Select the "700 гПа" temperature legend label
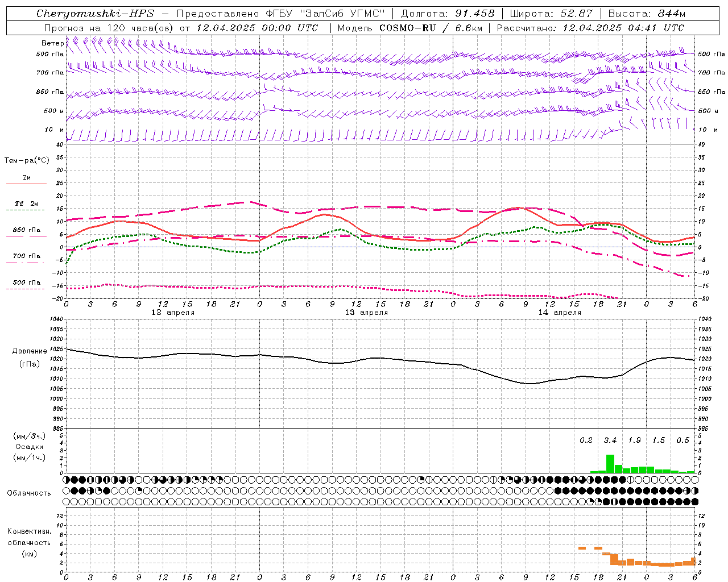Image resolution: width=728 pixels, height=582 pixels. click(x=26, y=256)
